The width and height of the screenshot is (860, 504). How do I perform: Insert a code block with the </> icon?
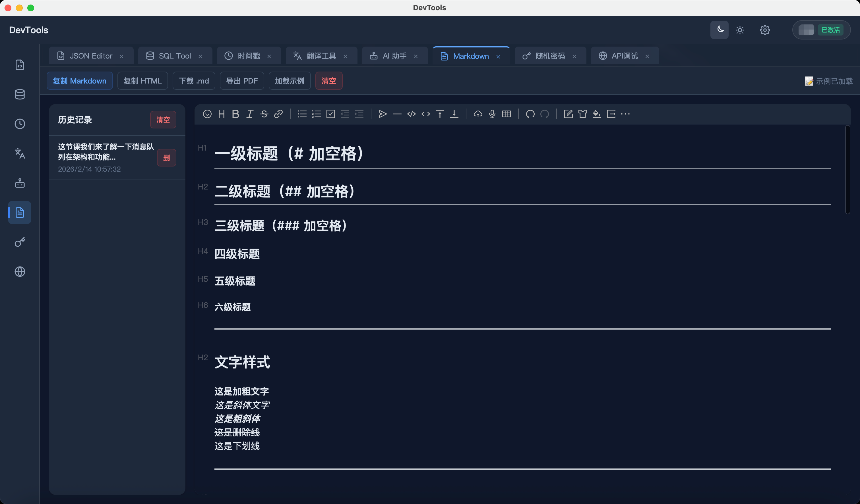[x=411, y=114]
